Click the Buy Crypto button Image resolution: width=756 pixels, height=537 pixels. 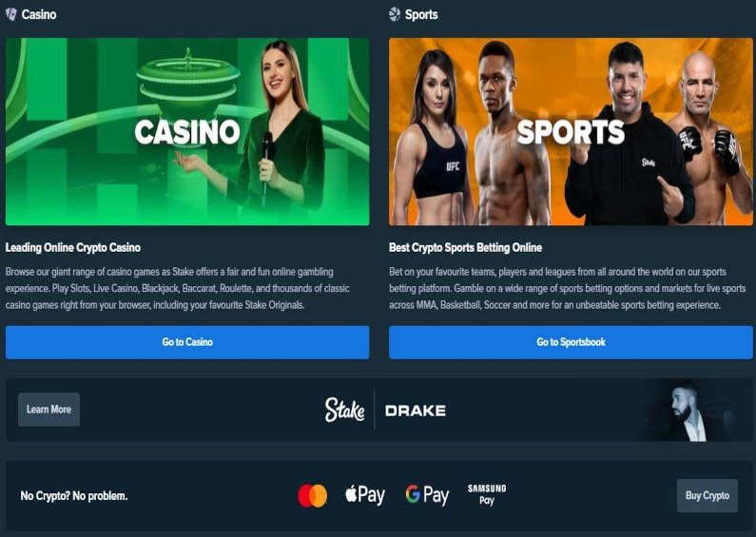coord(708,495)
